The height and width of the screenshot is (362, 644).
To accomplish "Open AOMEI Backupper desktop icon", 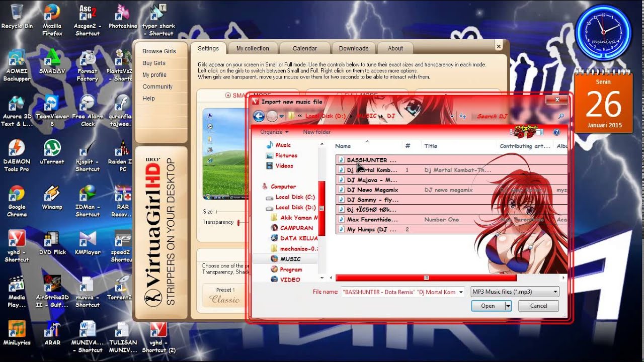I will [x=17, y=65].
